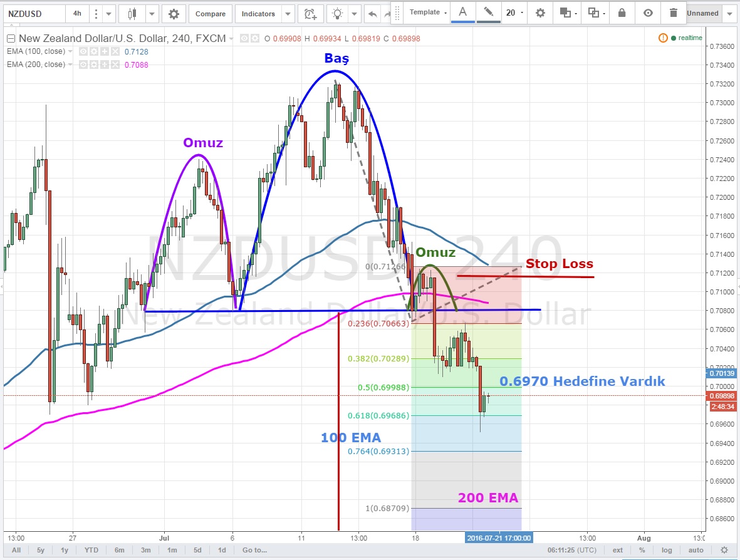Click the candlestick chart style icon
The image size is (740, 560).
tap(132, 14)
